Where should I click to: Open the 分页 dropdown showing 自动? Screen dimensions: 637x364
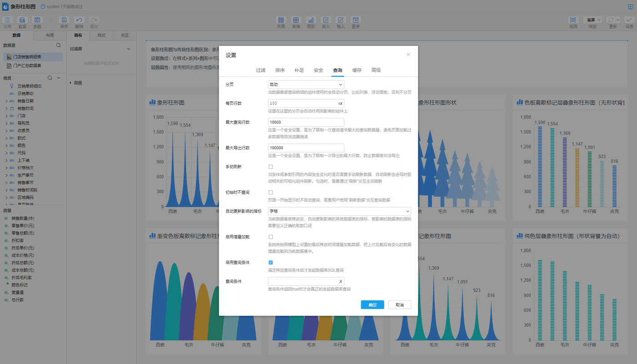[306, 85]
